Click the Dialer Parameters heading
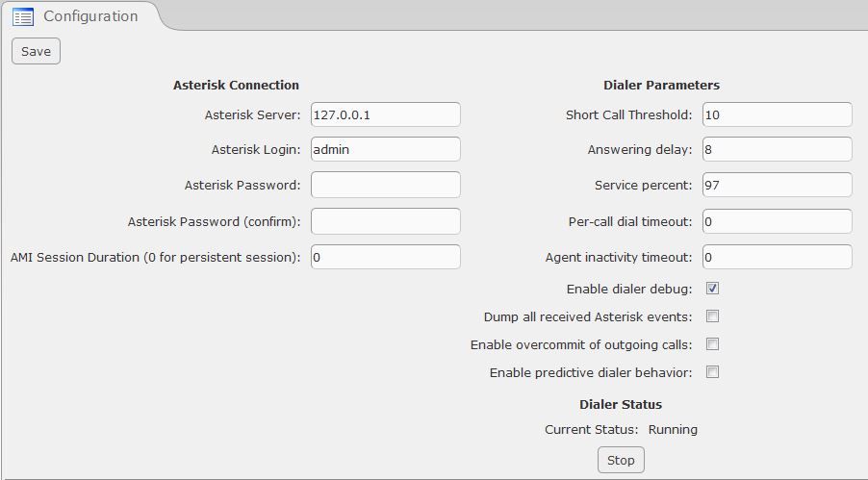The image size is (868, 480). (x=661, y=85)
